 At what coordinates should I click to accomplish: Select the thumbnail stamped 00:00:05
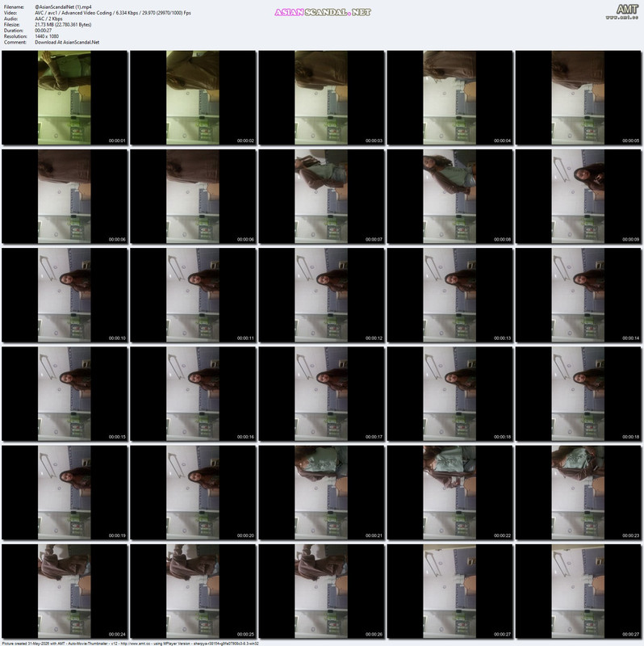(x=579, y=98)
